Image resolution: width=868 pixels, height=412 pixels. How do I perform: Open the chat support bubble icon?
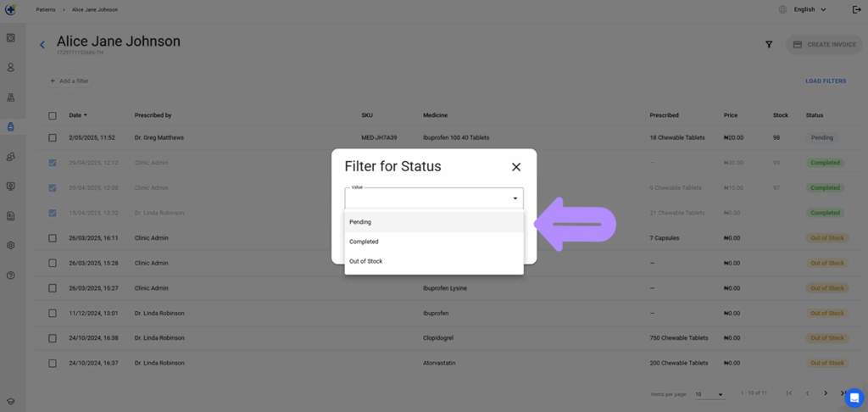pos(854,398)
